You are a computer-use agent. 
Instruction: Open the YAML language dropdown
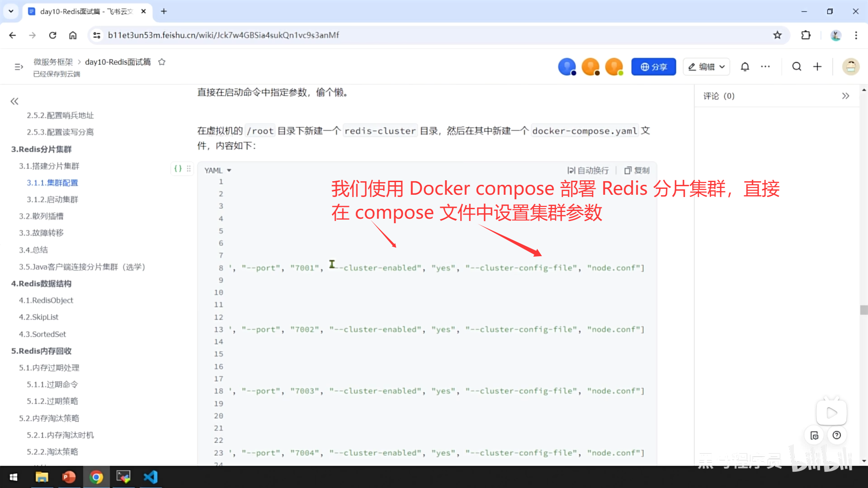pos(217,170)
